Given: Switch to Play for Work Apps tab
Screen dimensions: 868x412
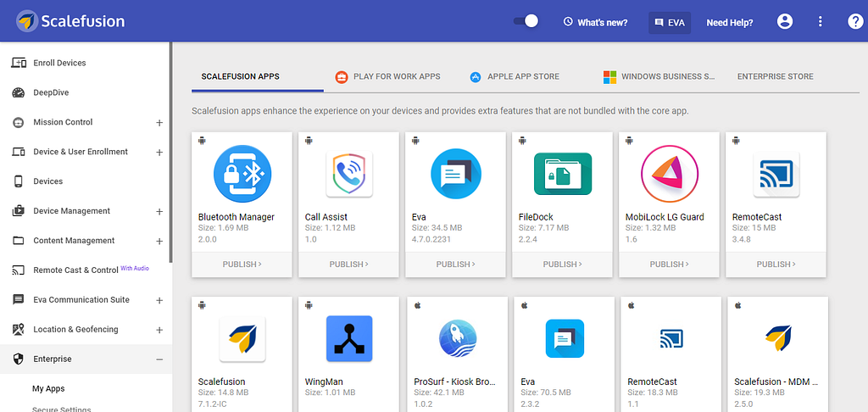Looking at the screenshot, I should point(388,76).
